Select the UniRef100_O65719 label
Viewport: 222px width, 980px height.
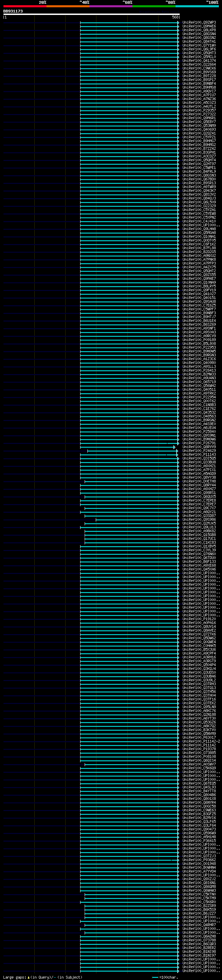(x=199, y=382)
